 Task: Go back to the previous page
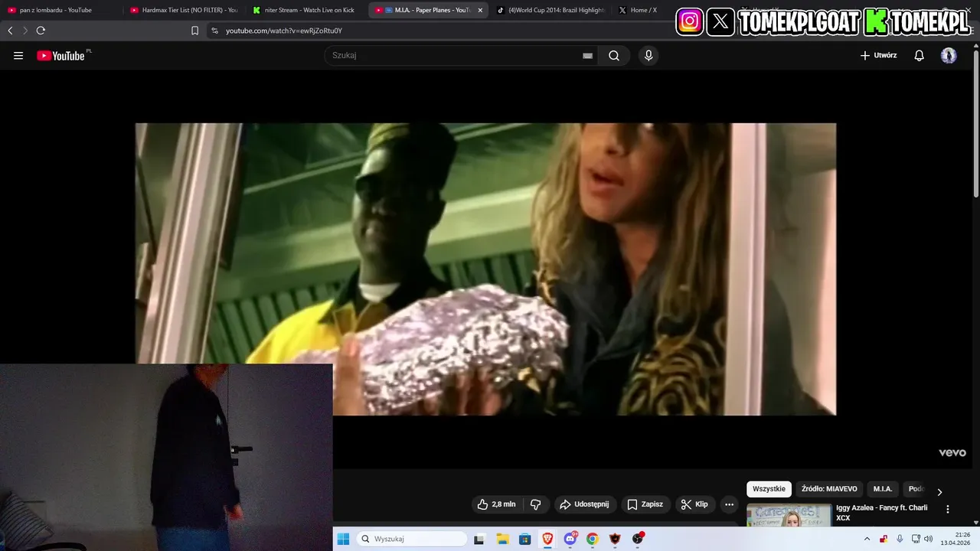click(x=10, y=31)
